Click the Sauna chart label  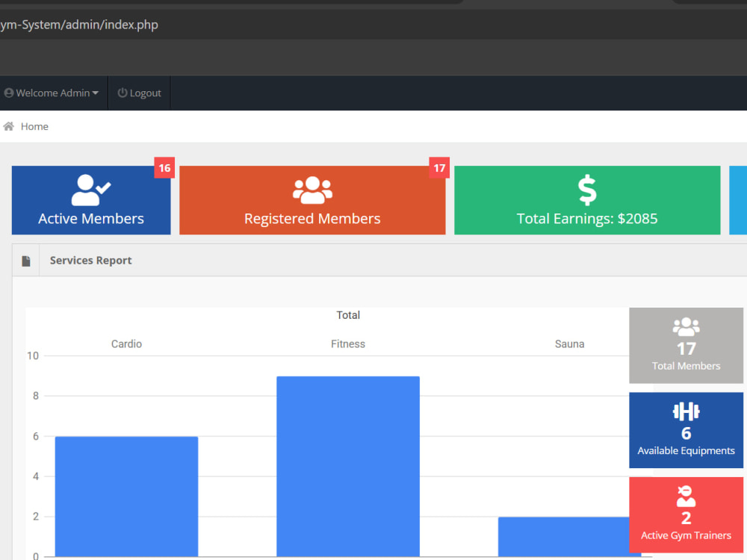(x=569, y=343)
